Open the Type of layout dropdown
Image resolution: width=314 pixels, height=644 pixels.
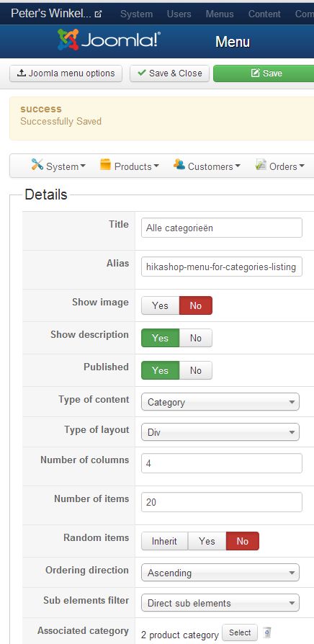[x=220, y=432]
